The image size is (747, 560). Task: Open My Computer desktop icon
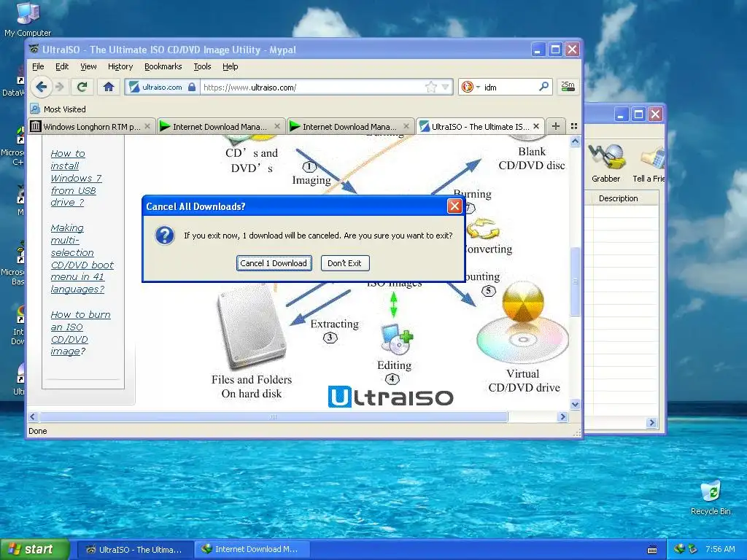28,19
